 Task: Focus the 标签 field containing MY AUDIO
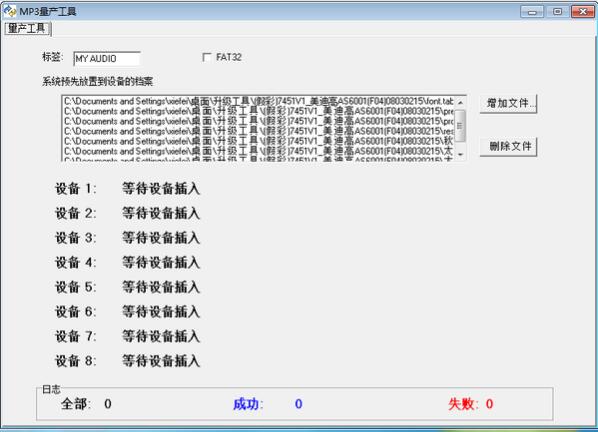coord(107,59)
